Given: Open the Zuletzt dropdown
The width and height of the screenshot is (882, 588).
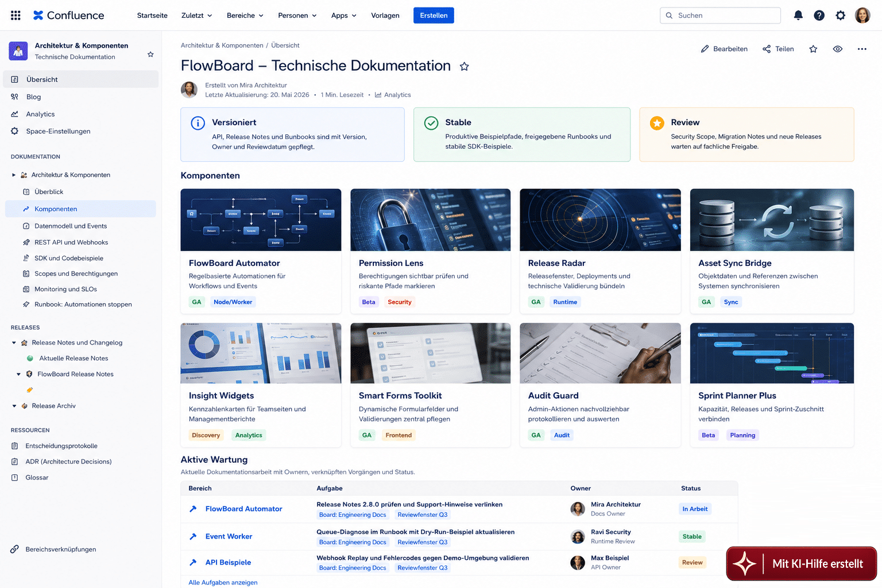Looking at the screenshot, I should pyautogui.click(x=196, y=16).
